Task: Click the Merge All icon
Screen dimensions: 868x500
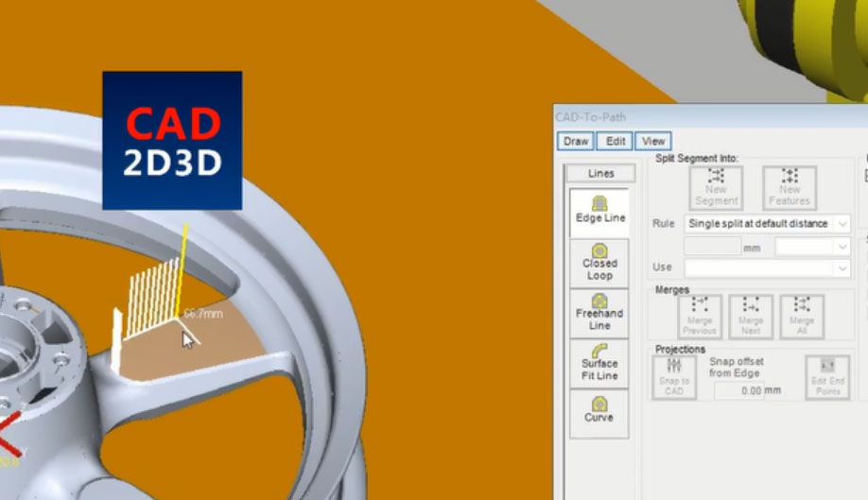Action: 802,317
